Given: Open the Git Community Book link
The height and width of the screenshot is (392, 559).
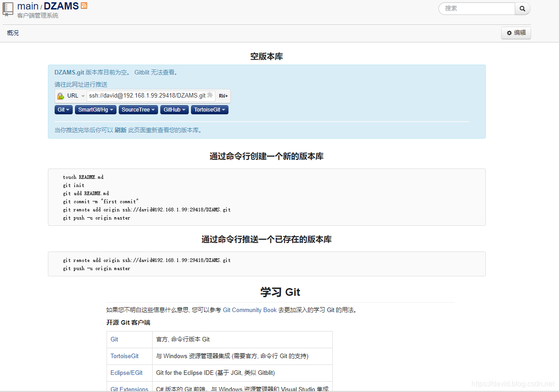Looking at the screenshot, I should coord(250,310).
